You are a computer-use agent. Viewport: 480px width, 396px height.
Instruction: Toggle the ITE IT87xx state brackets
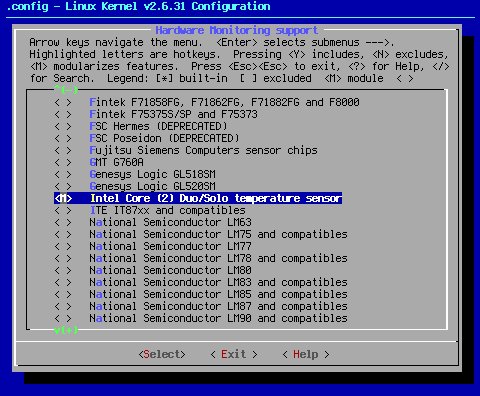[x=63, y=210]
